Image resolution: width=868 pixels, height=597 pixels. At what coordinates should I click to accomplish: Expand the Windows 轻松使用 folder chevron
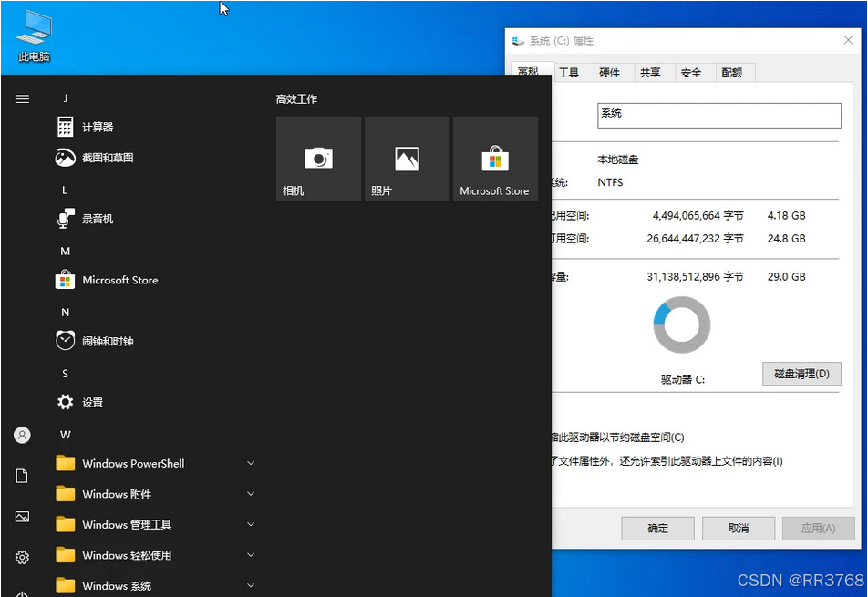coord(251,554)
